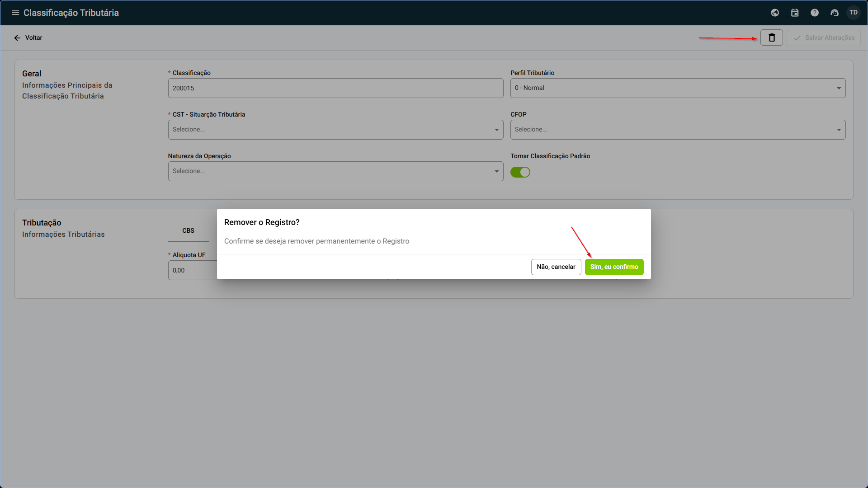Click the TD user avatar
This screenshot has height=488, width=868.
click(854, 13)
